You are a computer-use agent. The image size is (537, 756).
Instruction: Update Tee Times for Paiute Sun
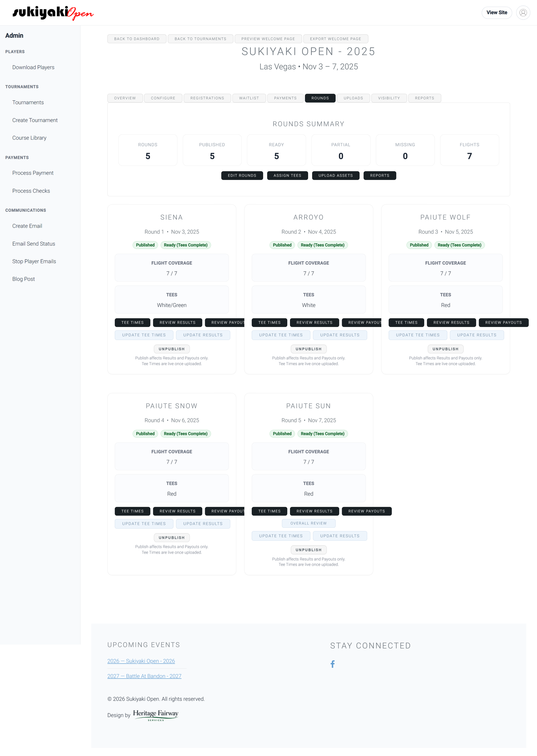pyautogui.click(x=281, y=536)
